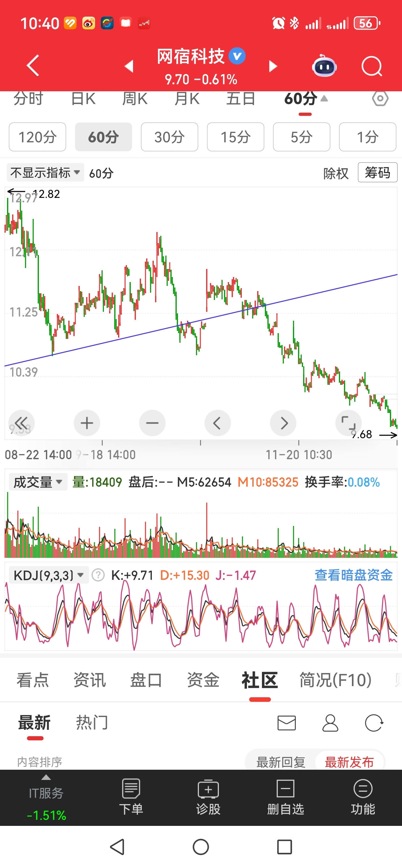Switch to 周K chart tab
The image size is (402, 868).
click(135, 99)
